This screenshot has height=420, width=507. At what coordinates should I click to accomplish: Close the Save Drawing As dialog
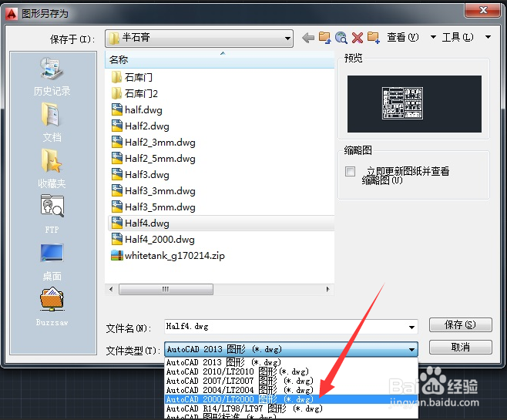483,10
